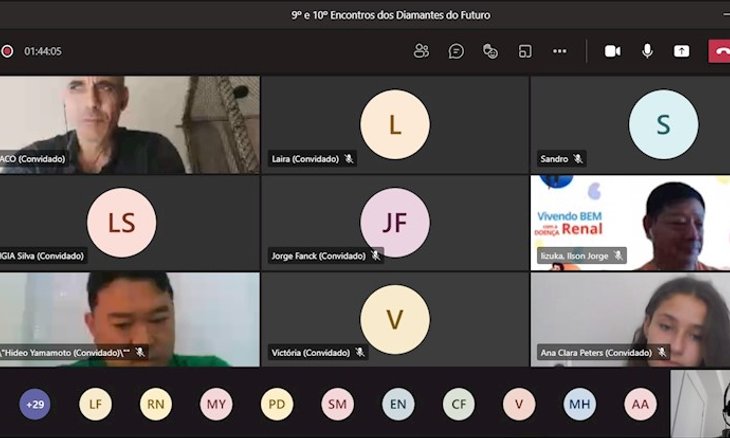Click the muted mic icon beside Ana Clara Peters
730x438 pixels.
(x=662, y=352)
